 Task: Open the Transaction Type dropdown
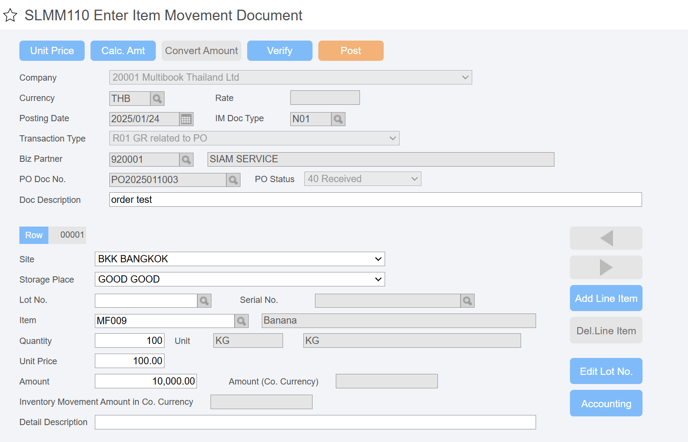click(254, 138)
